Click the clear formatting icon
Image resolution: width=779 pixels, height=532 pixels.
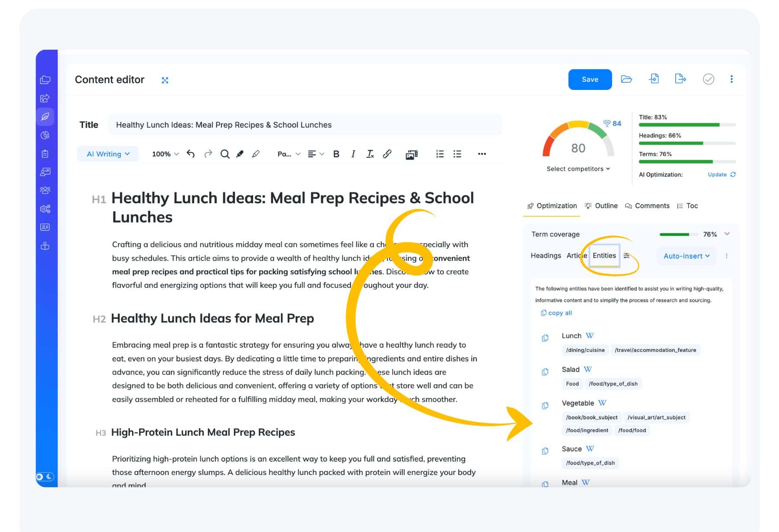[370, 154]
